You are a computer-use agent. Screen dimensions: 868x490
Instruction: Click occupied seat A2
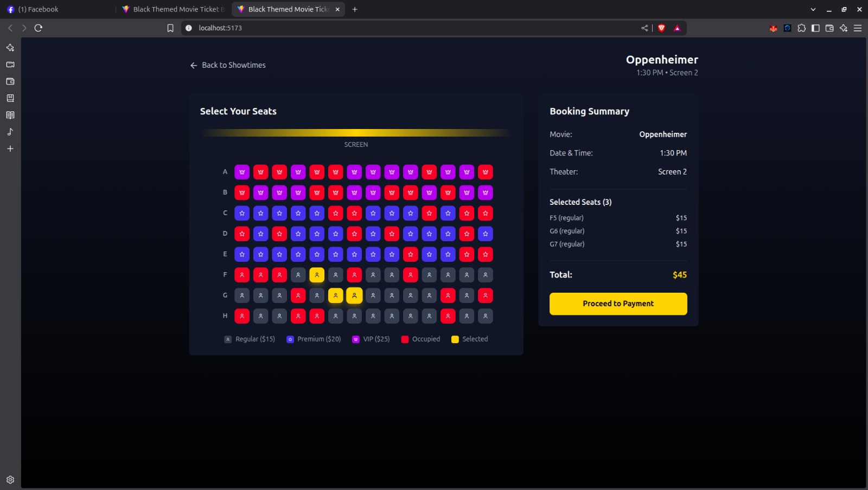[x=261, y=172]
